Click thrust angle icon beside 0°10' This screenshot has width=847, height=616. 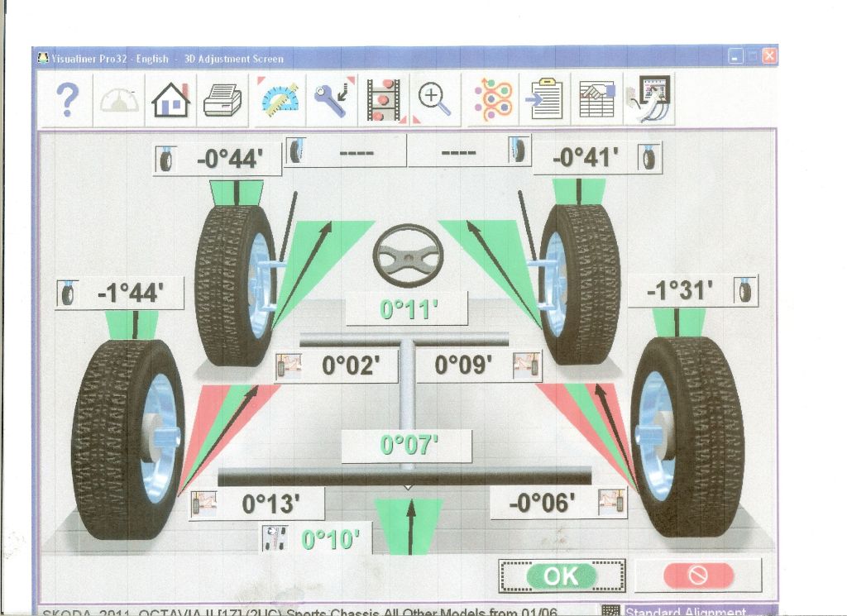pos(275,537)
